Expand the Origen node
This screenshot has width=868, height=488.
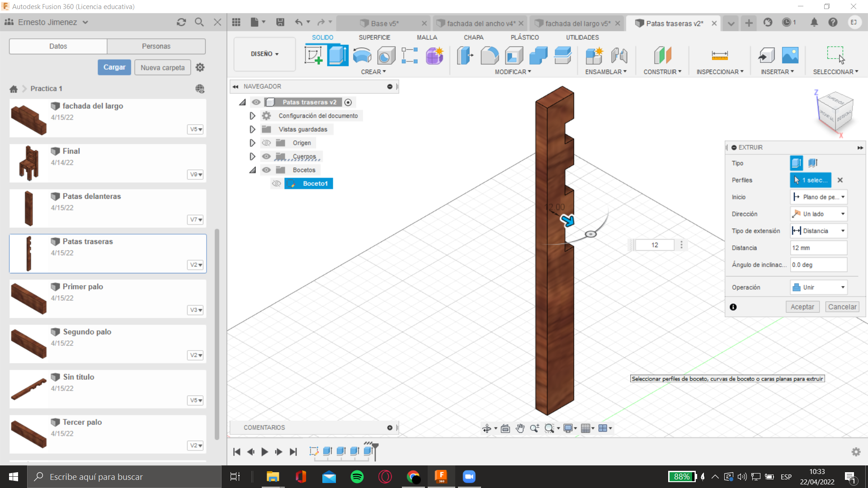click(x=252, y=143)
